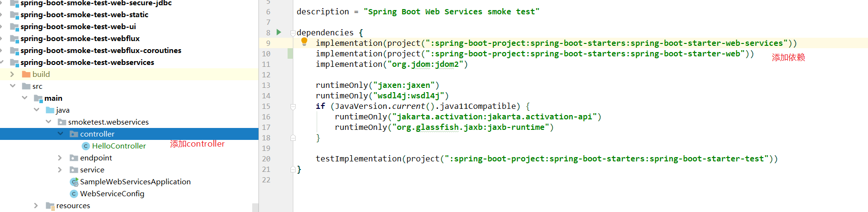
Task: Select spring-boot-smoke-test-web-static module
Action: (84, 14)
